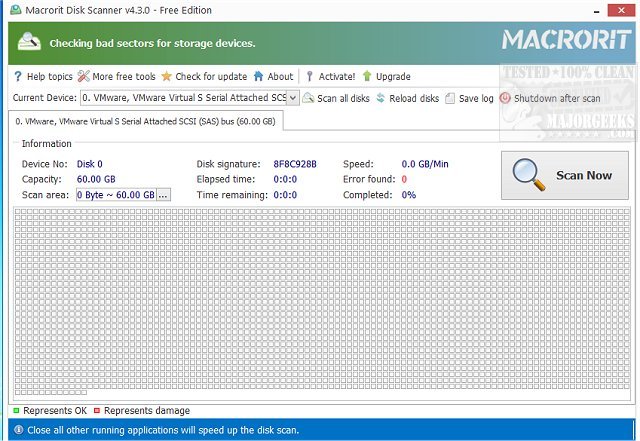This screenshot has width=640, height=441.
Task: Click the Upgrade green arrow icon
Action: (x=367, y=76)
